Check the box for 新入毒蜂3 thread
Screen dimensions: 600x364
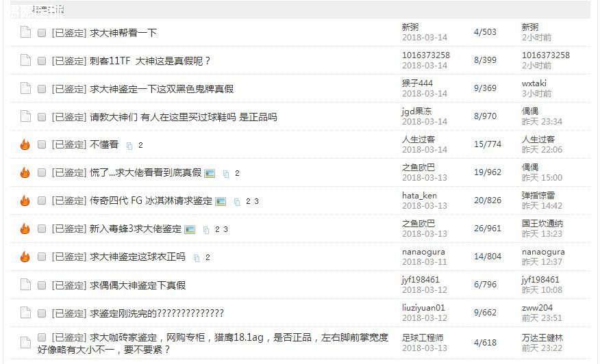pos(42,229)
